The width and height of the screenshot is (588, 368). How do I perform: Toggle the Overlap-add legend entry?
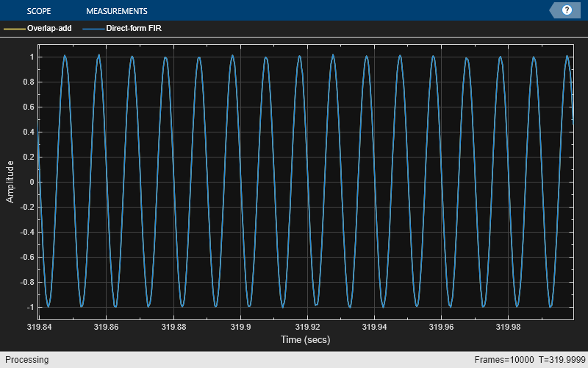49,28
